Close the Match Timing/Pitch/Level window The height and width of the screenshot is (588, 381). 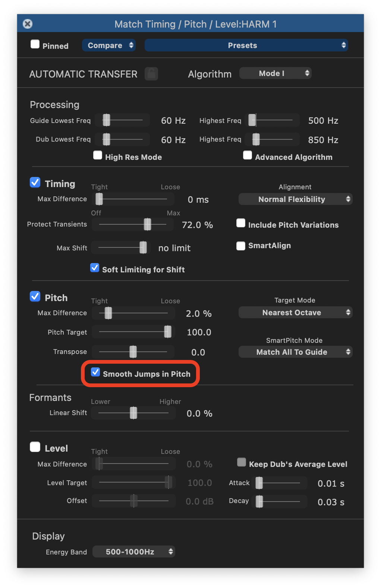28,24
